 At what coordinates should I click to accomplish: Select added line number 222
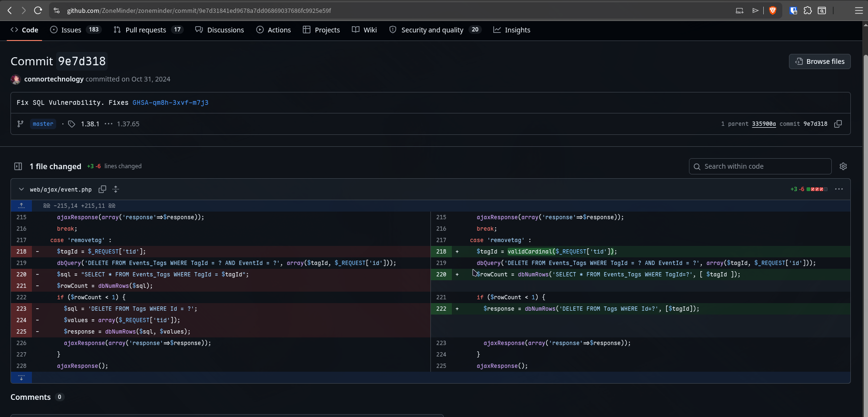pyautogui.click(x=441, y=309)
